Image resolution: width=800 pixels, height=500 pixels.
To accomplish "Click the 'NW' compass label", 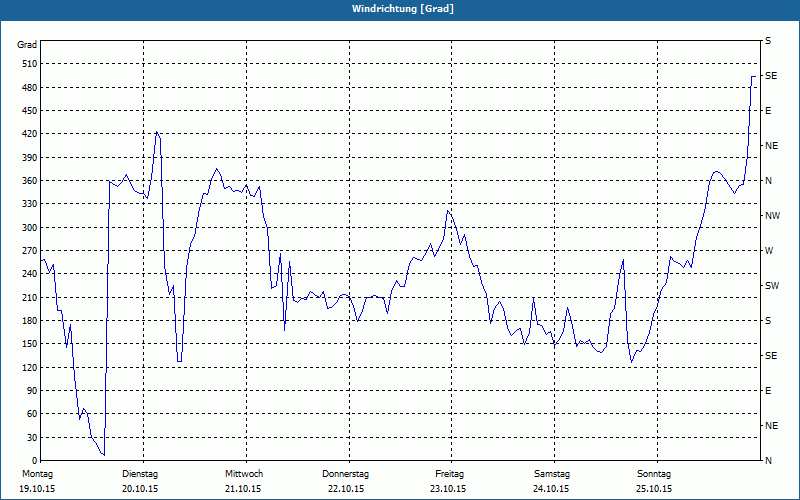I will tap(772, 216).
